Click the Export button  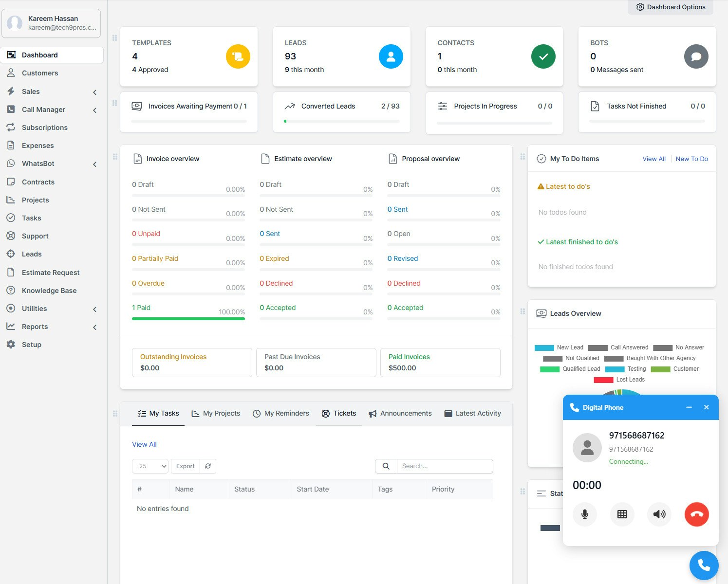pos(185,466)
